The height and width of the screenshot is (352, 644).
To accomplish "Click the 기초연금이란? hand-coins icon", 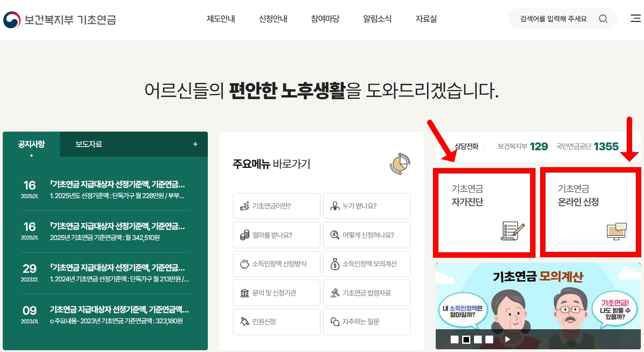I will coord(244,206).
